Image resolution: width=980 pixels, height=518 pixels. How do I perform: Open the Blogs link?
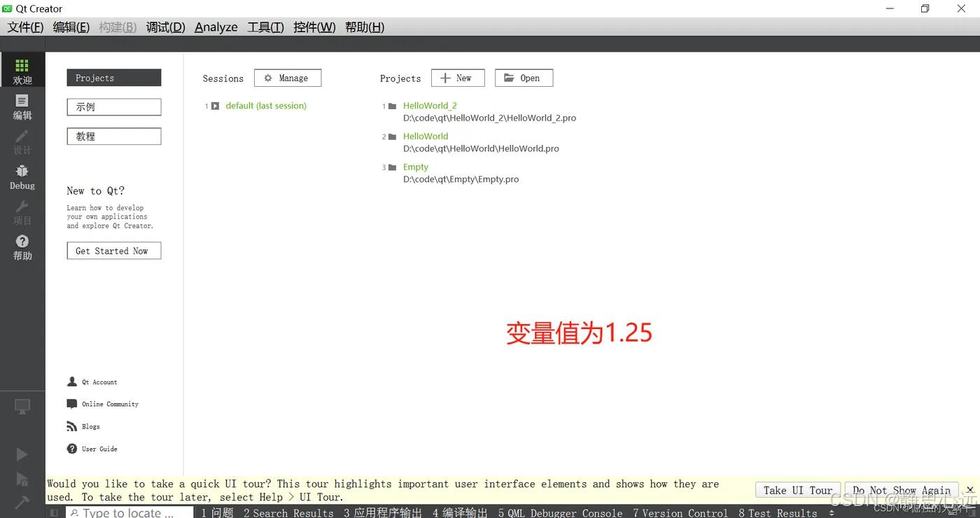91,426
